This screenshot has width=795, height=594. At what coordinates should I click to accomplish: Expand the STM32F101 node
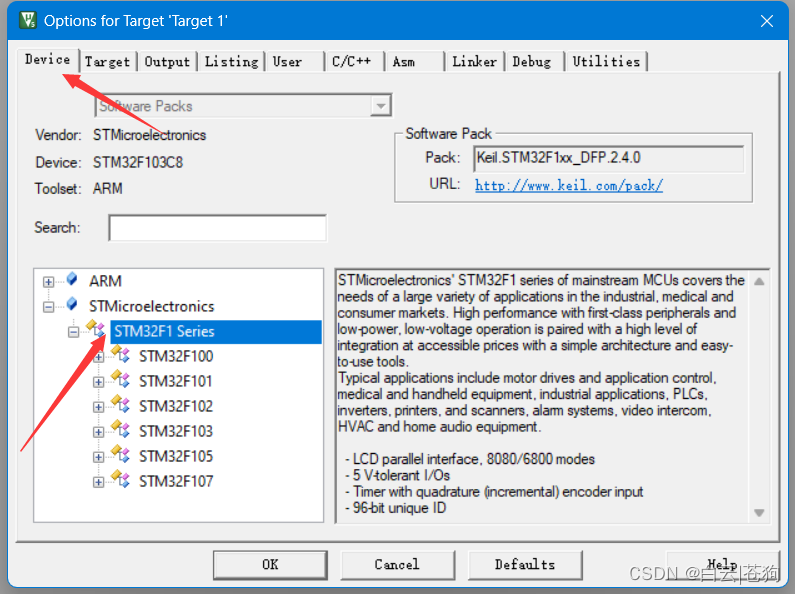click(x=99, y=382)
